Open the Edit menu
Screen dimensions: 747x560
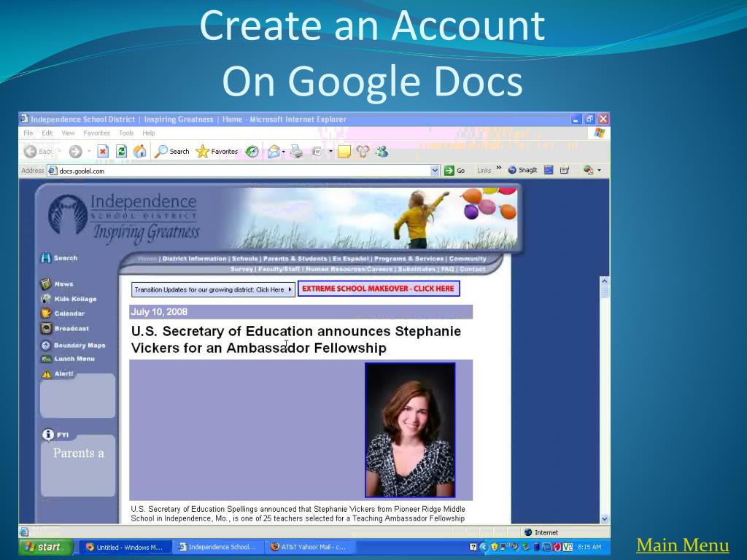click(47, 133)
